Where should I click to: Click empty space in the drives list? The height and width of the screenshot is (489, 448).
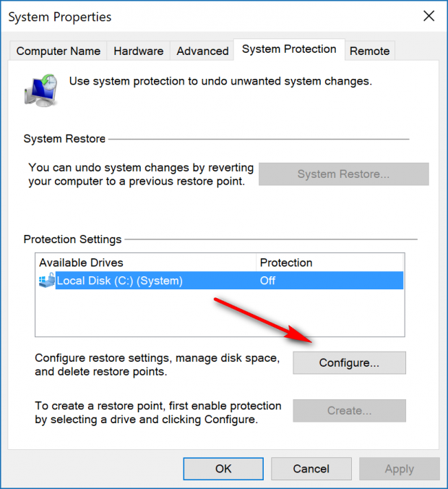click(217, 315)
